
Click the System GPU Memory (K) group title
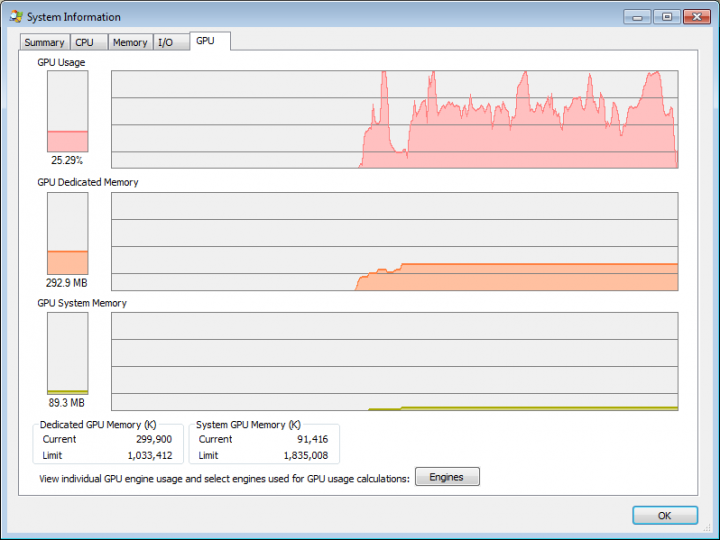(x=248, y=425)
